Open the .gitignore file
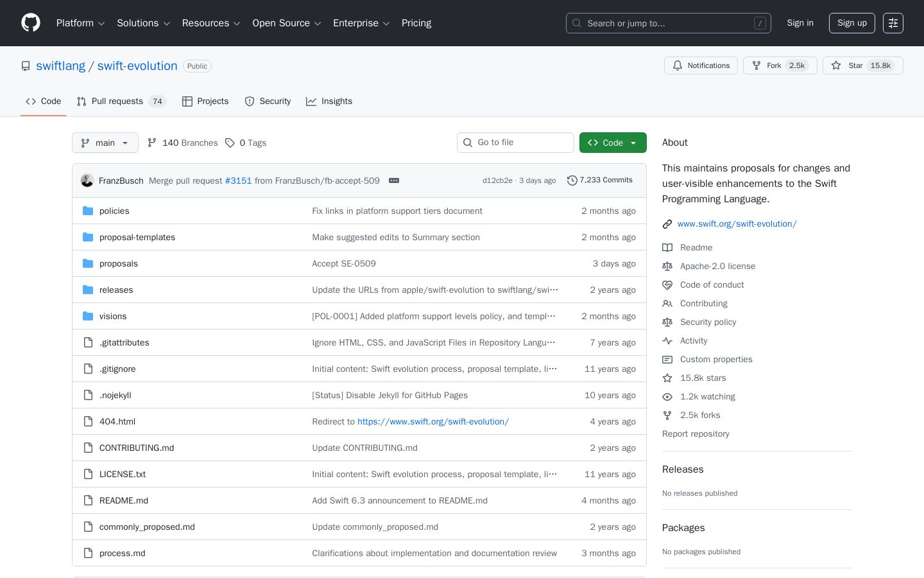924x578 pixels. (117, 369)
